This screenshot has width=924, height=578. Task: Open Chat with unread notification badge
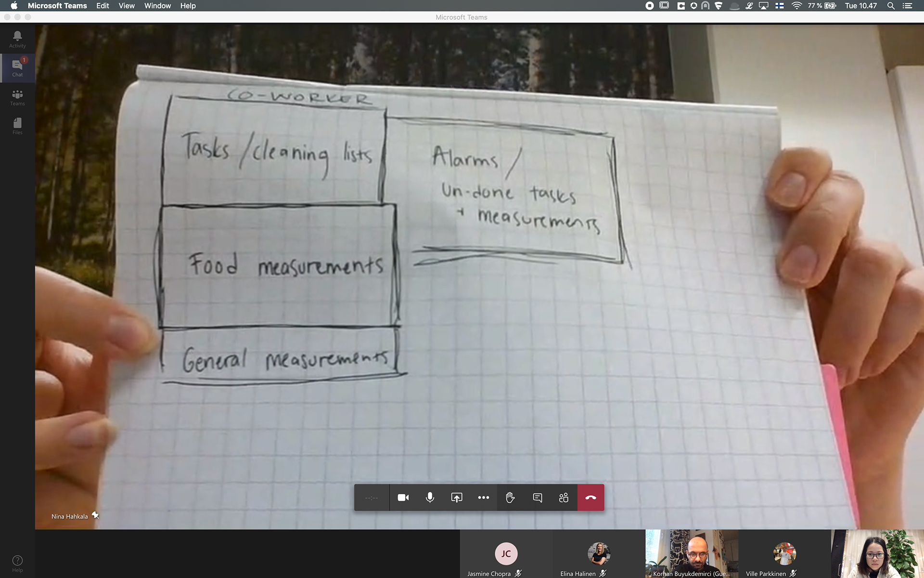(x=17, y=68)
